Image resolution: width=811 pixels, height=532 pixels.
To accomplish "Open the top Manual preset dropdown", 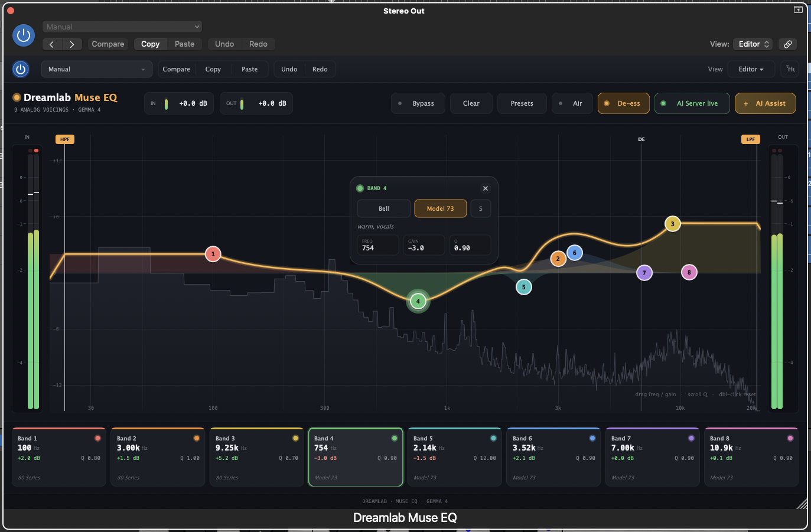I will point(122,27).
